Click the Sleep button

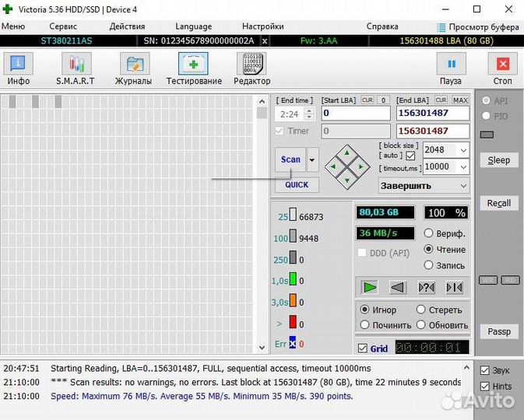point(498,160)
